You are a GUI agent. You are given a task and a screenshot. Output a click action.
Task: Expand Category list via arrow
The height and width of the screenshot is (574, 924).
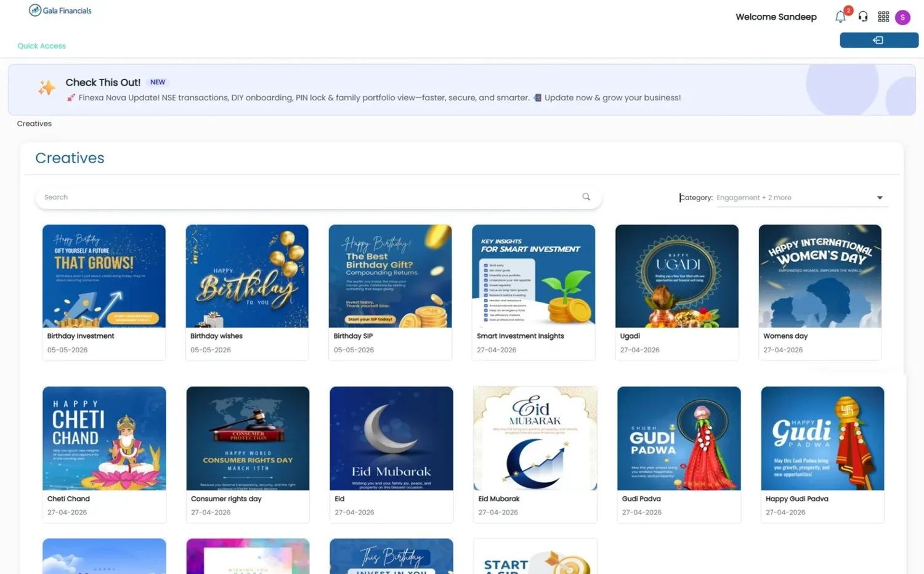880,198
